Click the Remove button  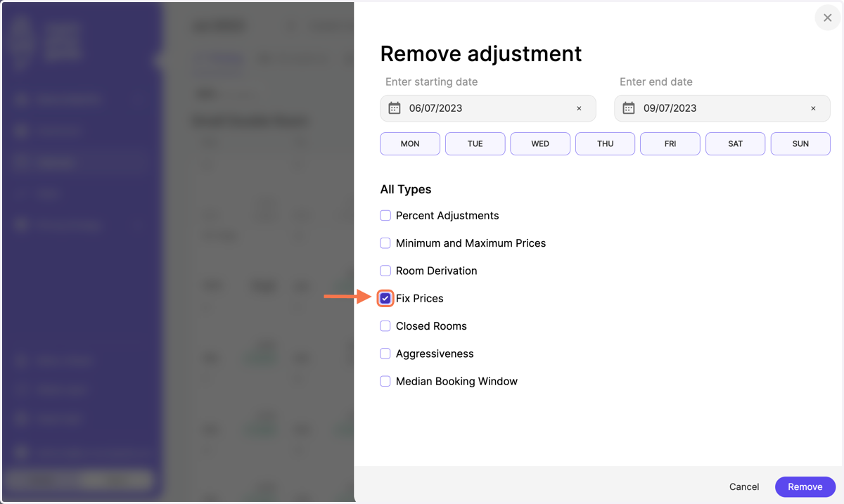coord(805,486)
